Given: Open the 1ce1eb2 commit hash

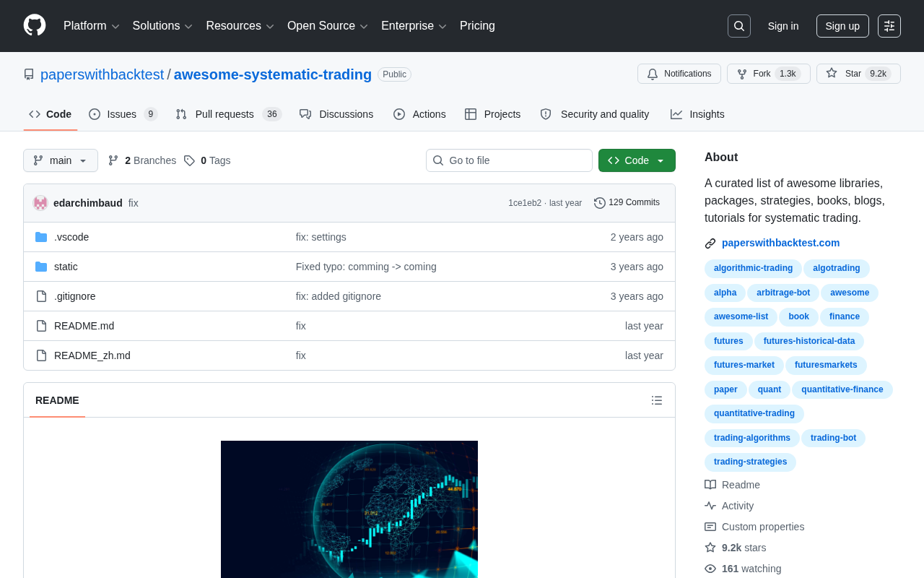Looking at the screenshot, I should [x=525, y=203].
